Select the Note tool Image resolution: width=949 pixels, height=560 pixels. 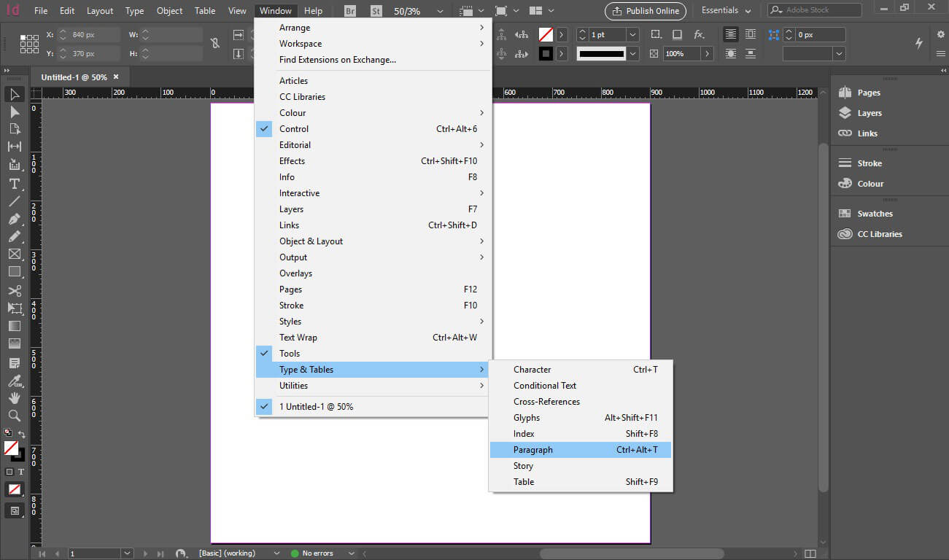15,362
